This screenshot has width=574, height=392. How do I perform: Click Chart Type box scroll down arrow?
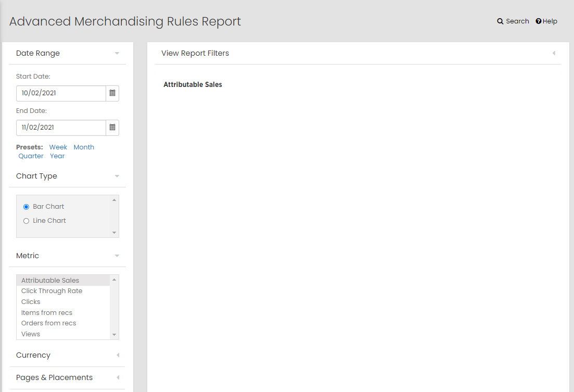coord(114,233)
